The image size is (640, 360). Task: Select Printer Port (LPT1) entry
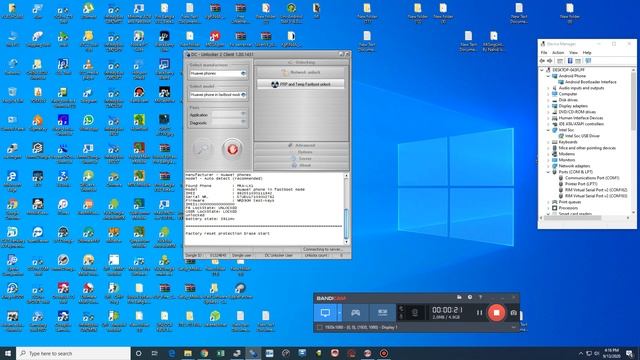pyautogui.click(x=581, y=184)
